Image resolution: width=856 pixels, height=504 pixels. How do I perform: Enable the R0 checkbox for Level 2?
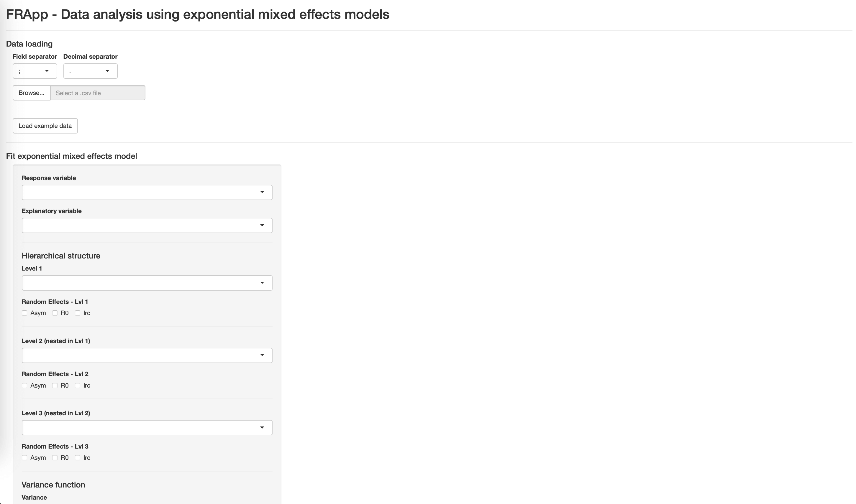pyautogui.click(x=55, y=385)
